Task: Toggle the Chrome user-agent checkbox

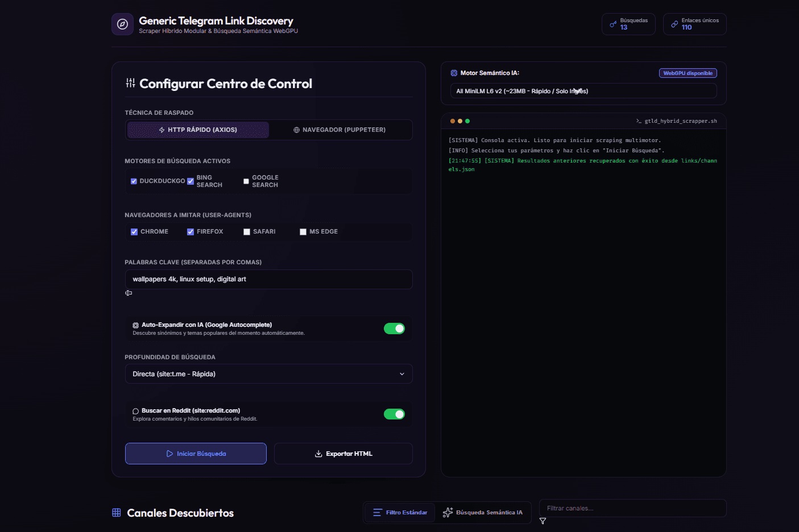Action: (x=134, y=232)
